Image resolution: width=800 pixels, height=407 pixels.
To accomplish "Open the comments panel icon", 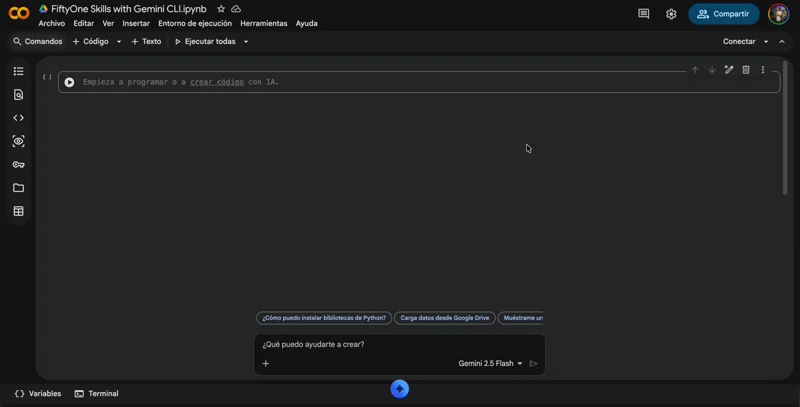I will coord(644,14).
